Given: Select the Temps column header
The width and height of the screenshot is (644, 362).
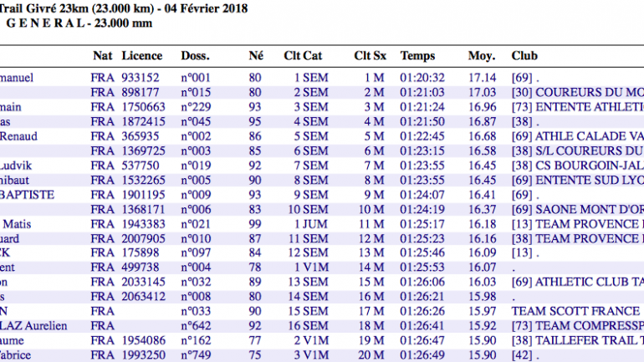Looking at the screenshot, I should point(417,56).
